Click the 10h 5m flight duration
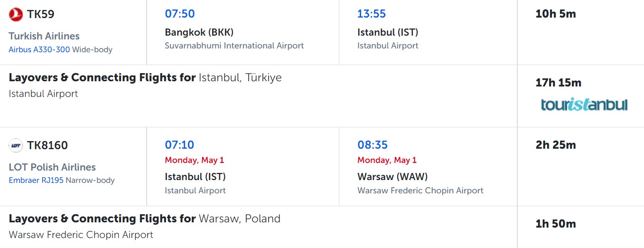The image size is (644, 248). point(556,14)
